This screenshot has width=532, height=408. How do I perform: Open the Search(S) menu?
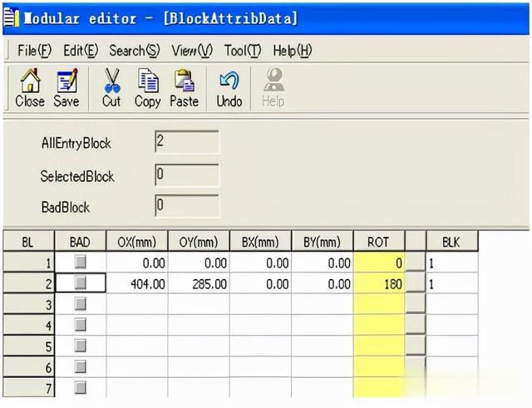click(134, 51)
